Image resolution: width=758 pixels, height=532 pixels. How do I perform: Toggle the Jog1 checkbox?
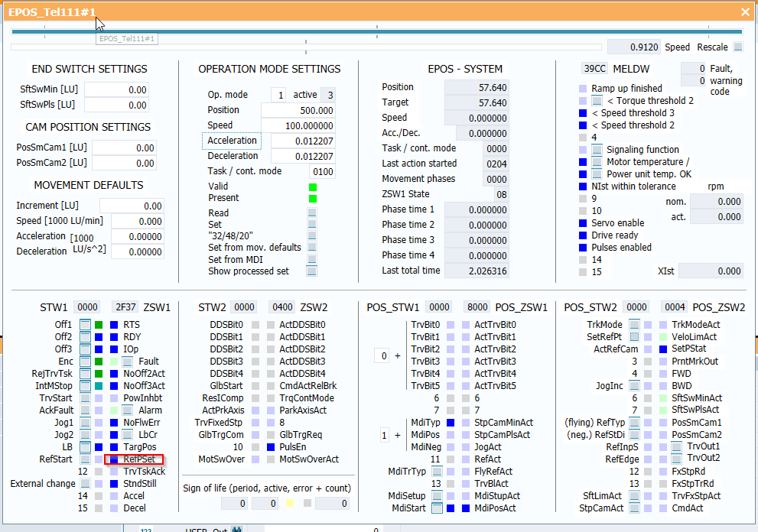pos(85,423)
